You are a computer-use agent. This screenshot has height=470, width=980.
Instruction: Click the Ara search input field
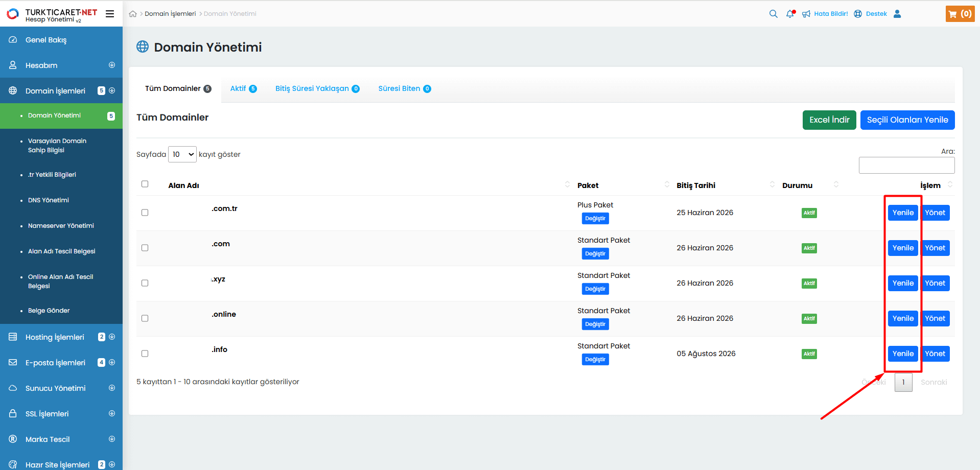coord(906,165)
